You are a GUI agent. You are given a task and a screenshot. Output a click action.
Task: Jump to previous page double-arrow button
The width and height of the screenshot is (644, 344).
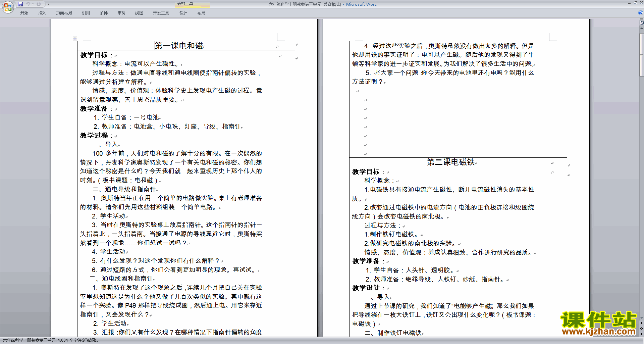pyautogui.click(x=641, y=324)
